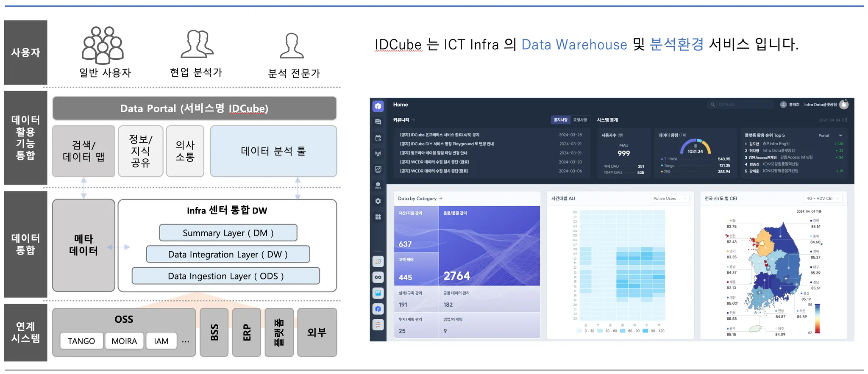Viewport: 868px width, 374px height.
Task: Open the widgets grid sidebar icon
Action: click(x=378, y=217)
